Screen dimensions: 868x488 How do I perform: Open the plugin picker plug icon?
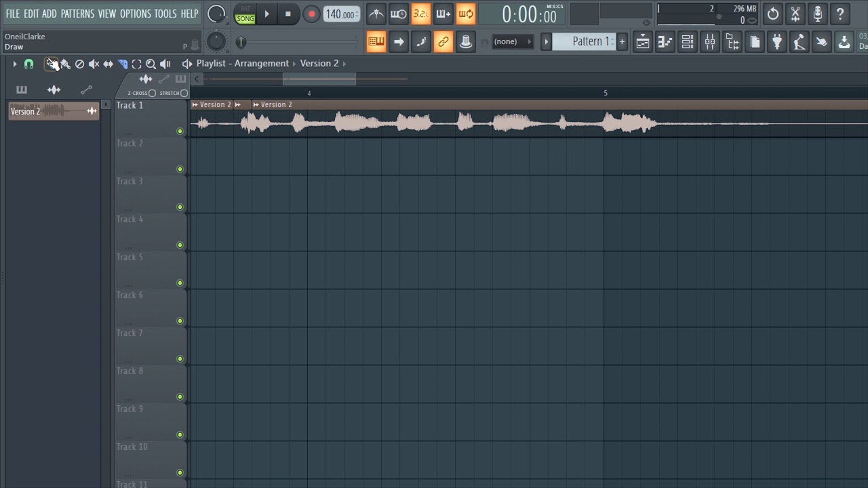[x=777, y=42]
